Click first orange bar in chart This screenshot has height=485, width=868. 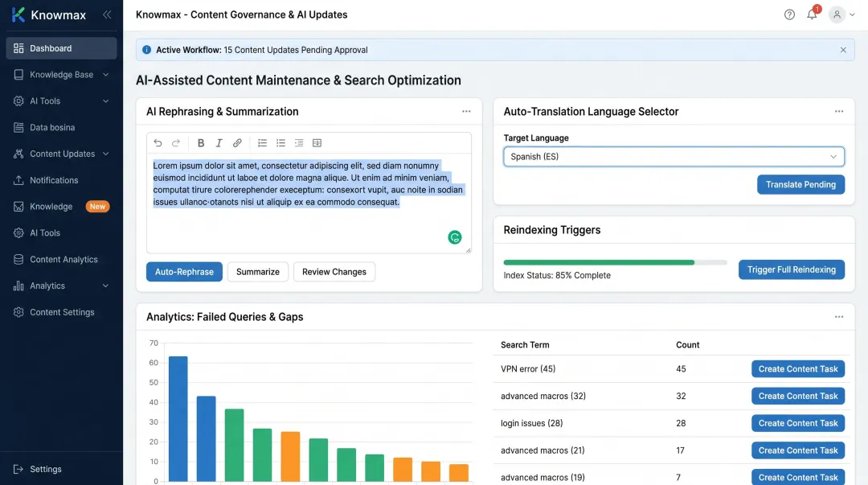coord(290,456)
